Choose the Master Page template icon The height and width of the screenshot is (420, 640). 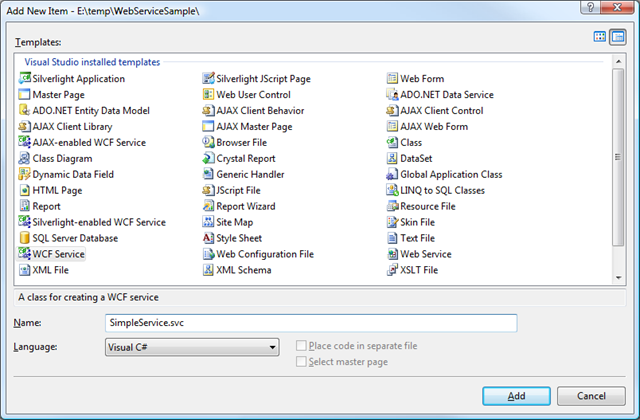[x=24, y=94]
